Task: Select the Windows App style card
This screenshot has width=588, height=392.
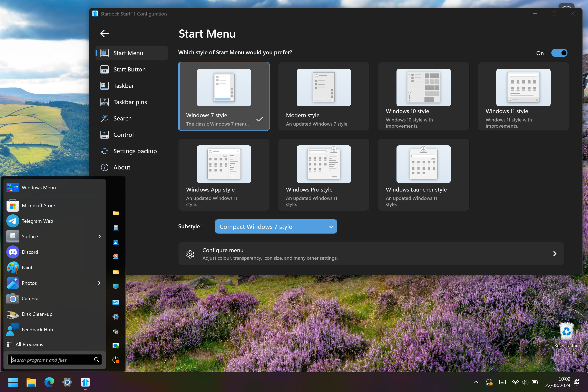Action: (x=224, y=175)
